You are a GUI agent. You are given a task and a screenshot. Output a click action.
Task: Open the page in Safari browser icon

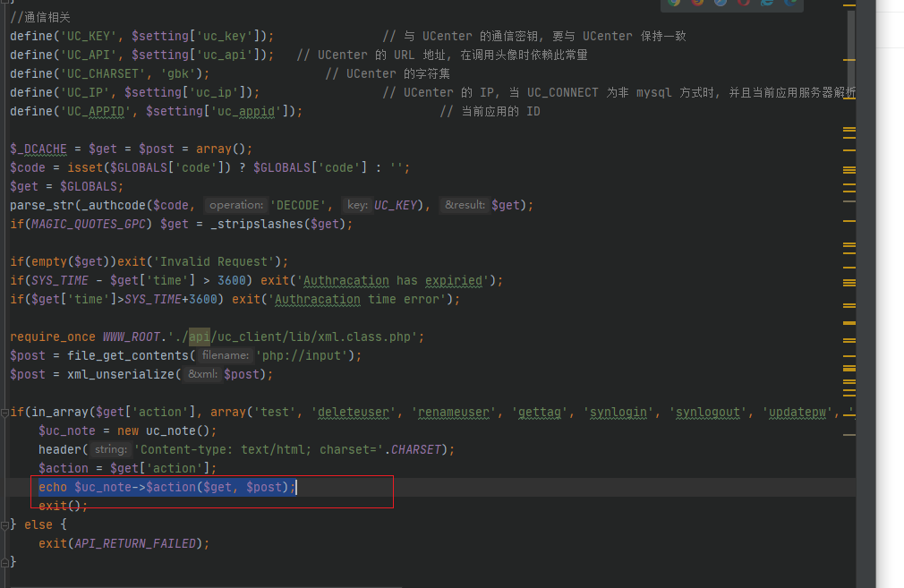[x=721, y=3]
